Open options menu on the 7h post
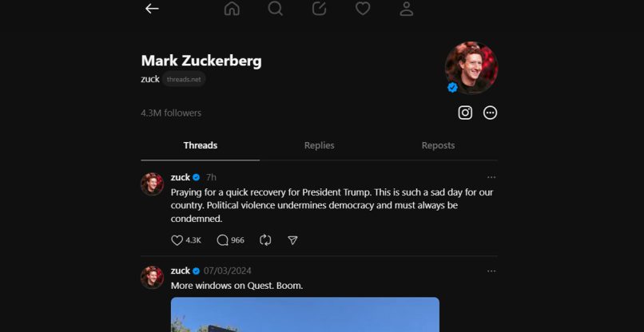The width and height of the screenshot is (644, 332). point(491,177)
